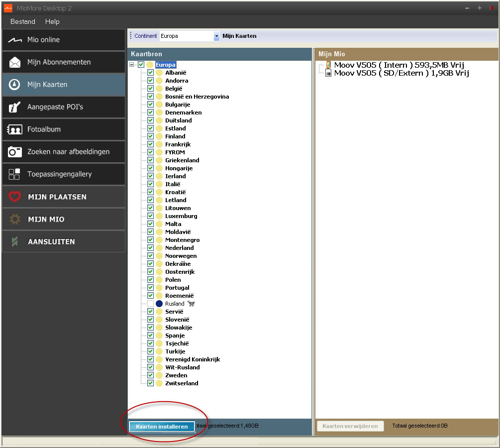Uncheck the België checkbox
Image resolution: width=500 pixels, height=448 pixels.
151,89
